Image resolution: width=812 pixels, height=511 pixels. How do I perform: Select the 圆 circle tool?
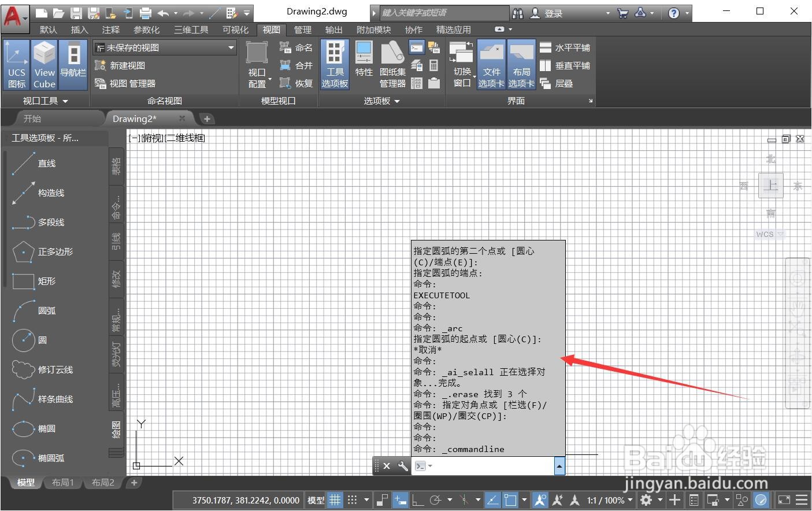click(30, 340)
